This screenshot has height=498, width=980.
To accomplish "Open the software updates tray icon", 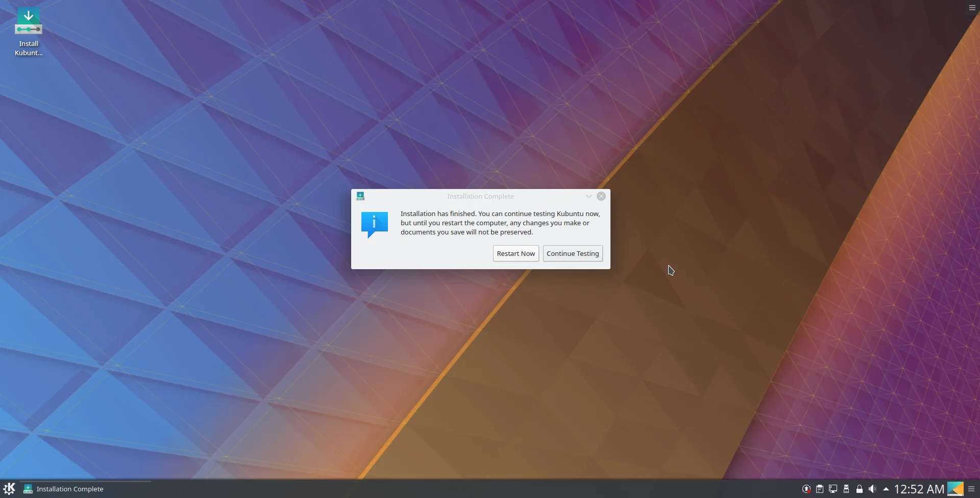I will pos(806,489).
